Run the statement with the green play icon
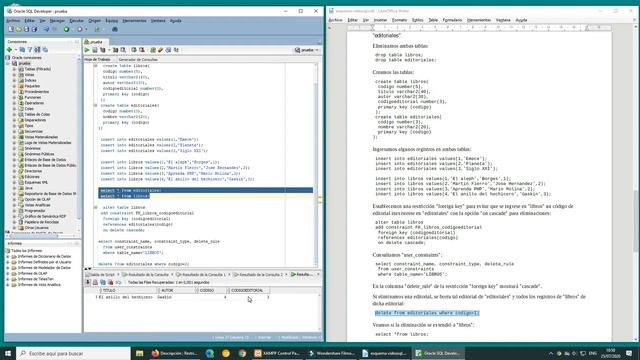Viewport: 640px width, 360px height. coord(87,50)
